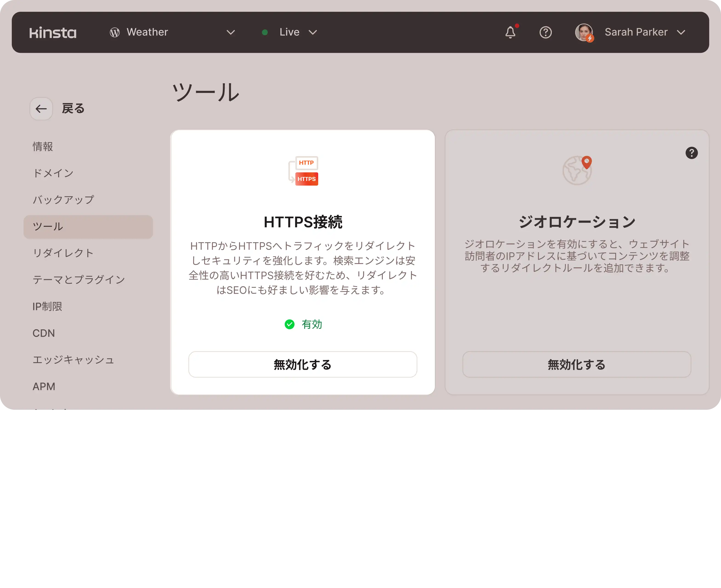Select リダイレクト in the sidebar
Viewport: 721px width, 588px height.
pos(63,253)
